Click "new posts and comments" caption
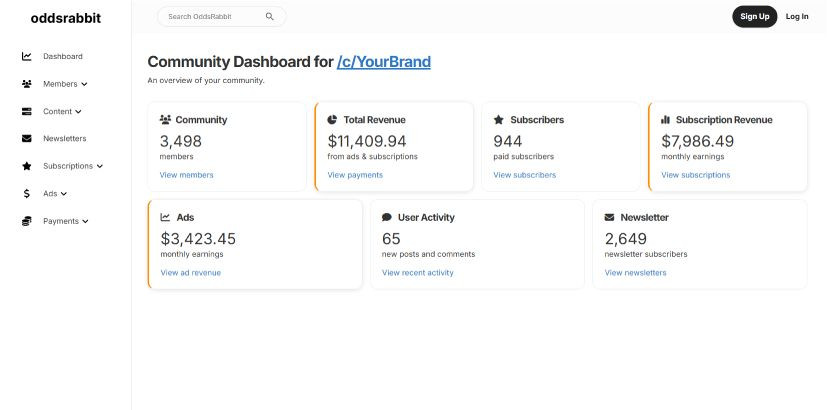Viewport: 827px width, 410px height. (428, 254)
